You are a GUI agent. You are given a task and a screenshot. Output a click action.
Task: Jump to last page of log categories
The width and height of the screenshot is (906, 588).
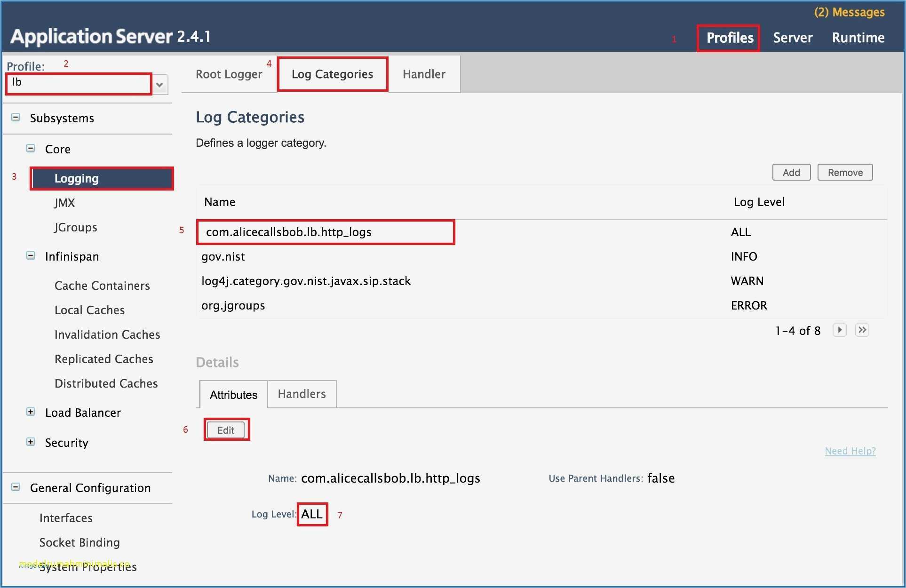click(x=862, y=330)
